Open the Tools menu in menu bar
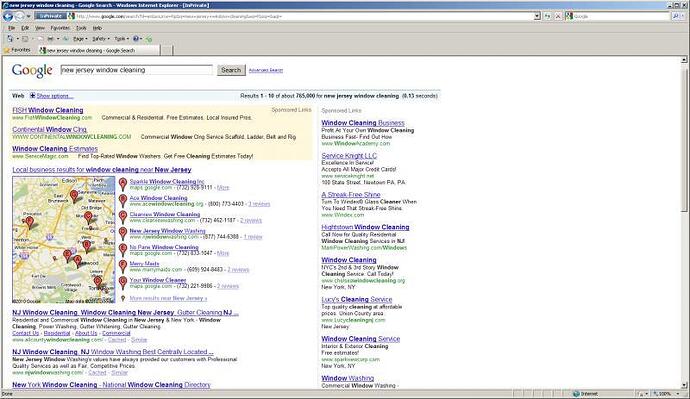 click(81, 28)
